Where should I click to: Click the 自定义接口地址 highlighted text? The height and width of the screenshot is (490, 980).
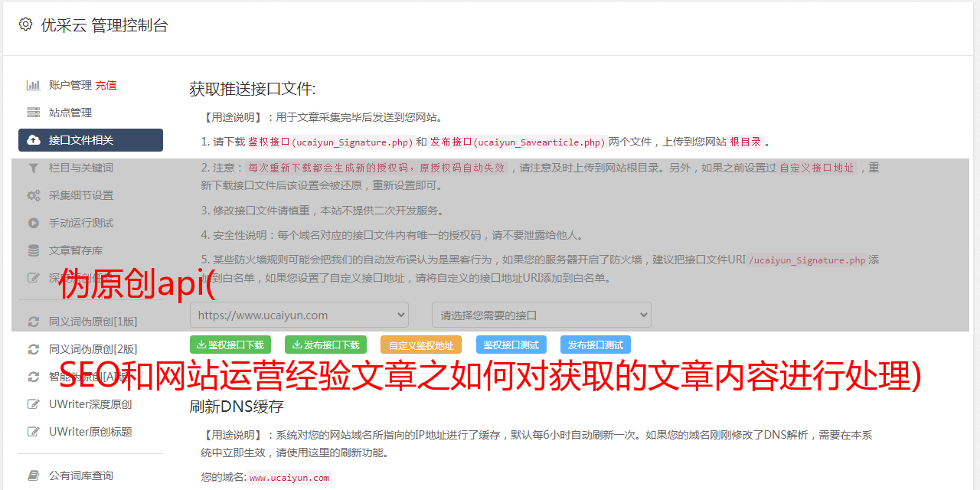coord(817,168)
